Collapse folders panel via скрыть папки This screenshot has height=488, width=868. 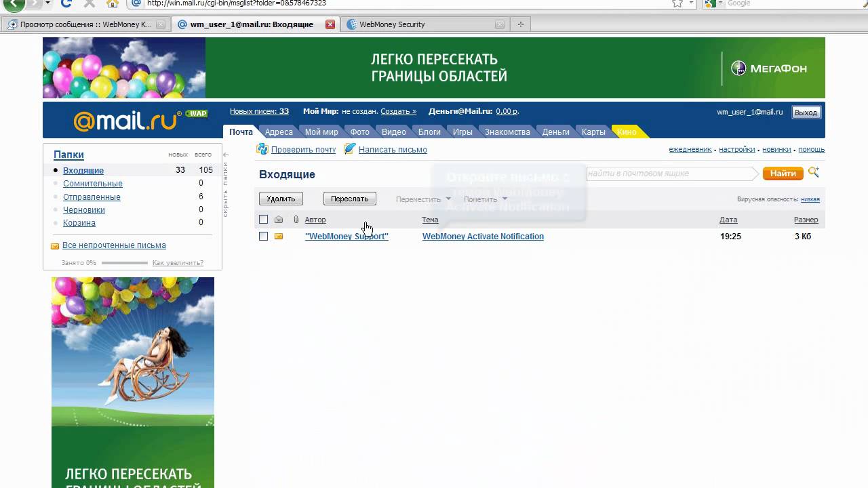pos(226,185)
